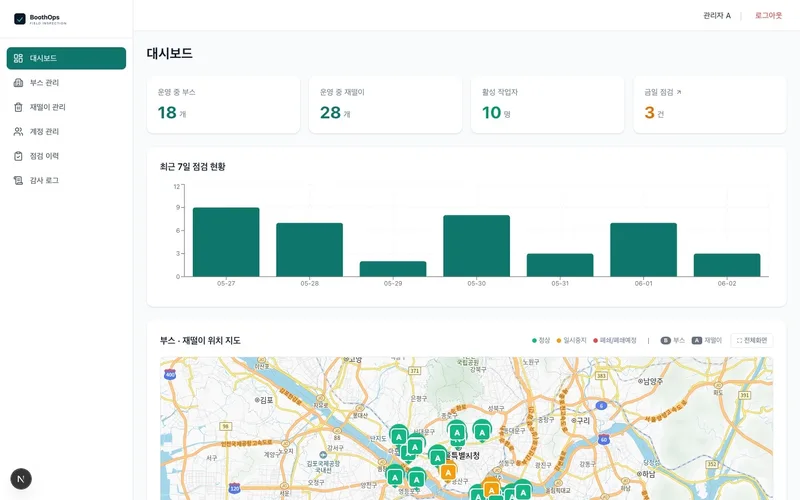Select 계정 관리 in sidebar

tap(66, 132)
